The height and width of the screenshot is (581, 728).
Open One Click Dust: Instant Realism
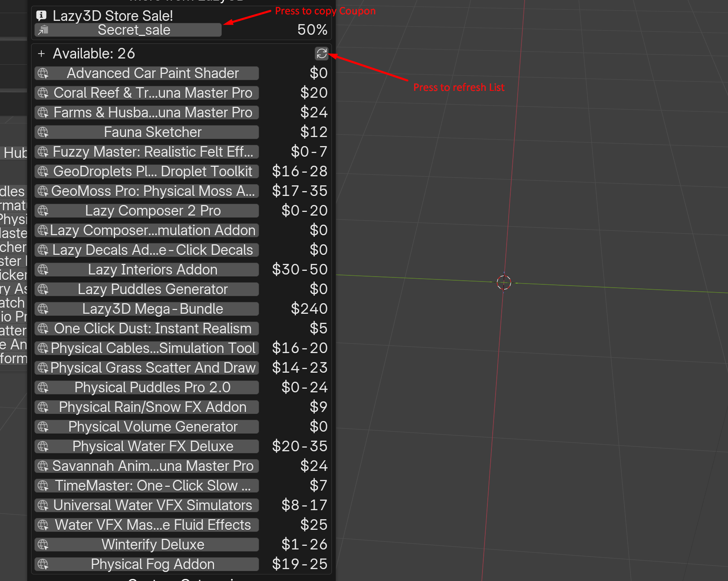tap(147, 329)
